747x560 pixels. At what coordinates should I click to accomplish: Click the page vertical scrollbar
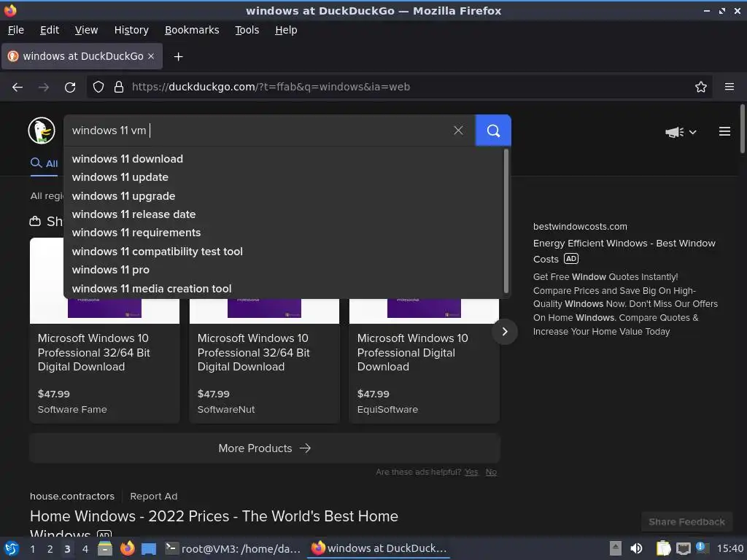coord(742,128)
